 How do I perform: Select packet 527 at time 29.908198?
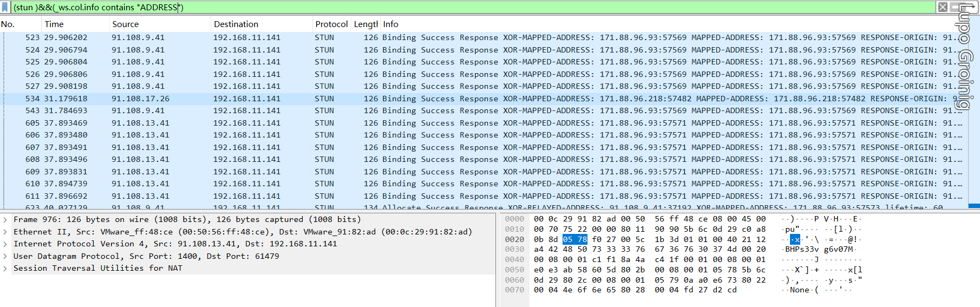coord(485,86)
